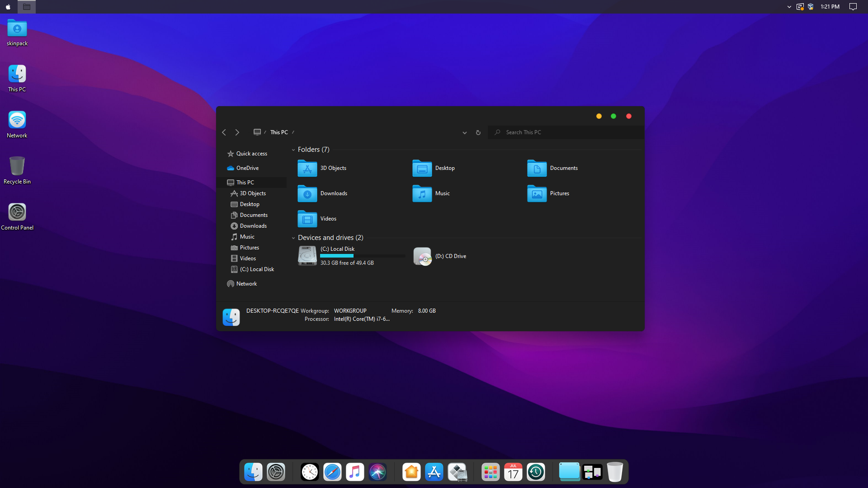This screenshot has width=868, height=488.
Task: Click Network in the sidebar tree
Action: pyautogui.click(x=246, y=284)
